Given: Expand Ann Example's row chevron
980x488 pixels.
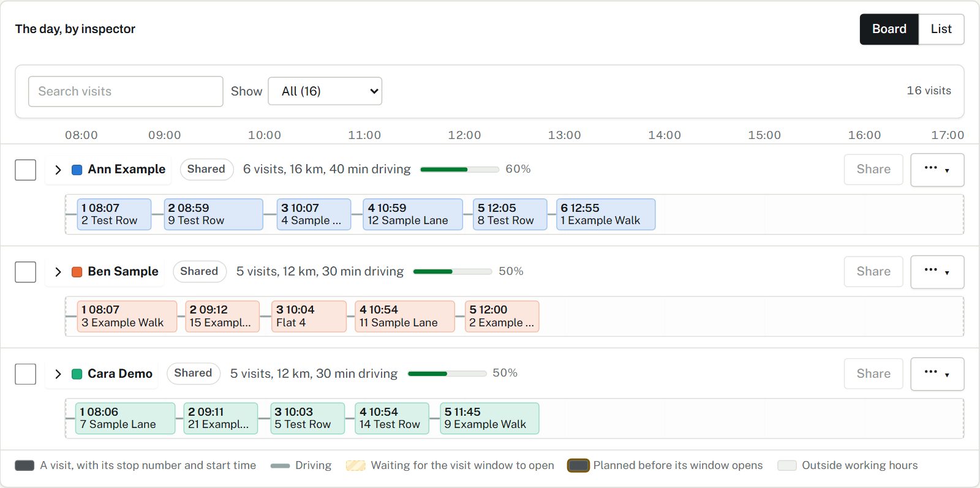Looking at the screenshot, I should (58, 170).
